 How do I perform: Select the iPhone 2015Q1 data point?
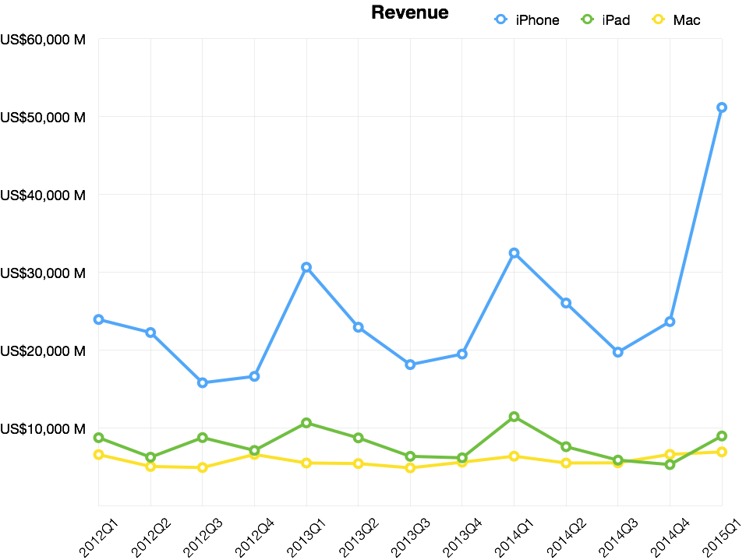point(722,107)
